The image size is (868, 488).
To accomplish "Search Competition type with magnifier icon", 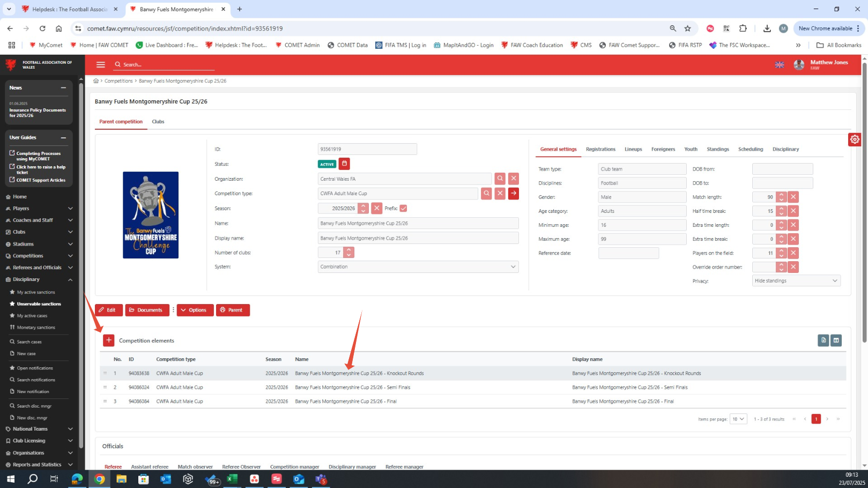I will tap(486, 194).
